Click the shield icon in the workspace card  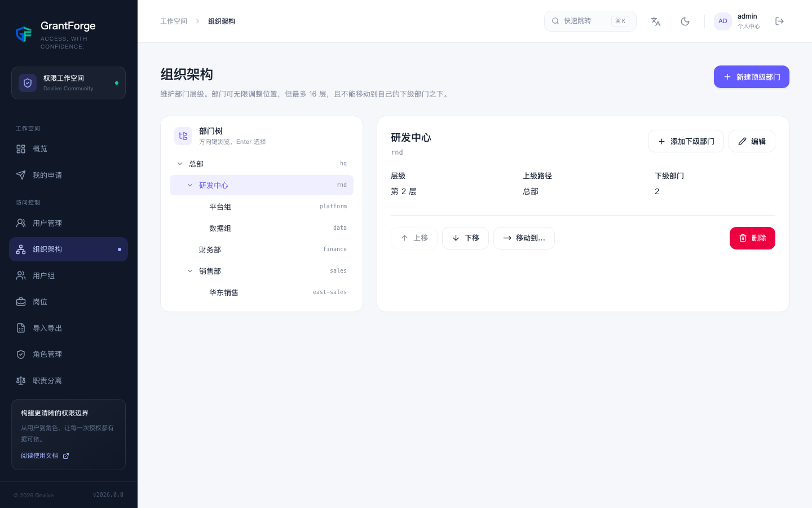(28, 83)
